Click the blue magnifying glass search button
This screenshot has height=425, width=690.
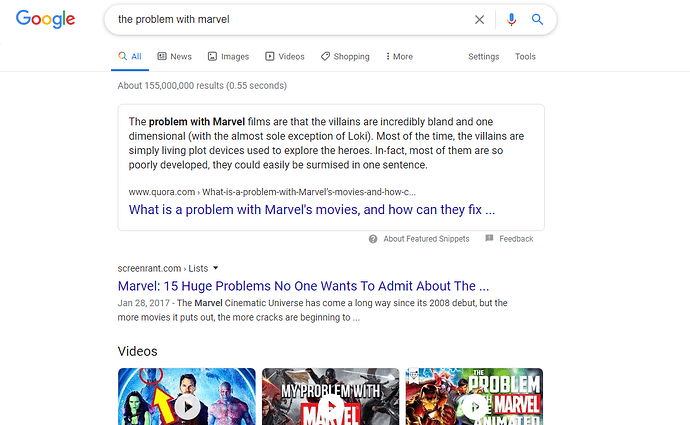[537, 19]
